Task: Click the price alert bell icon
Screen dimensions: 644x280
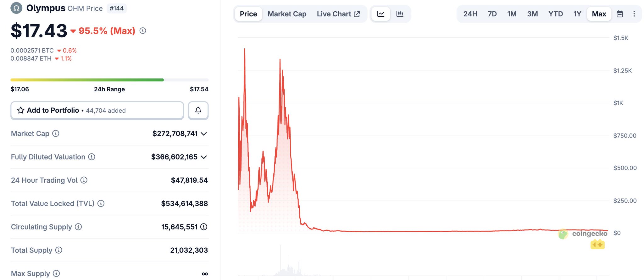Action: pyautogui.click(x=198, y=110)
